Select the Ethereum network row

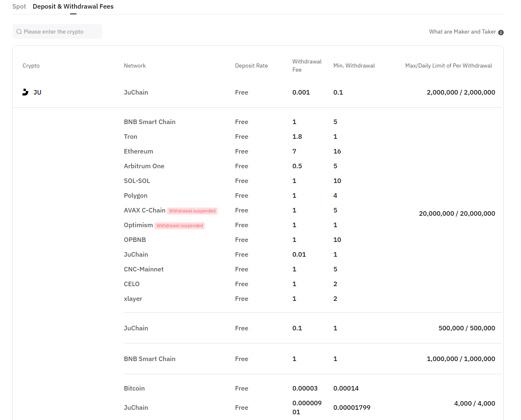point(138,151)
